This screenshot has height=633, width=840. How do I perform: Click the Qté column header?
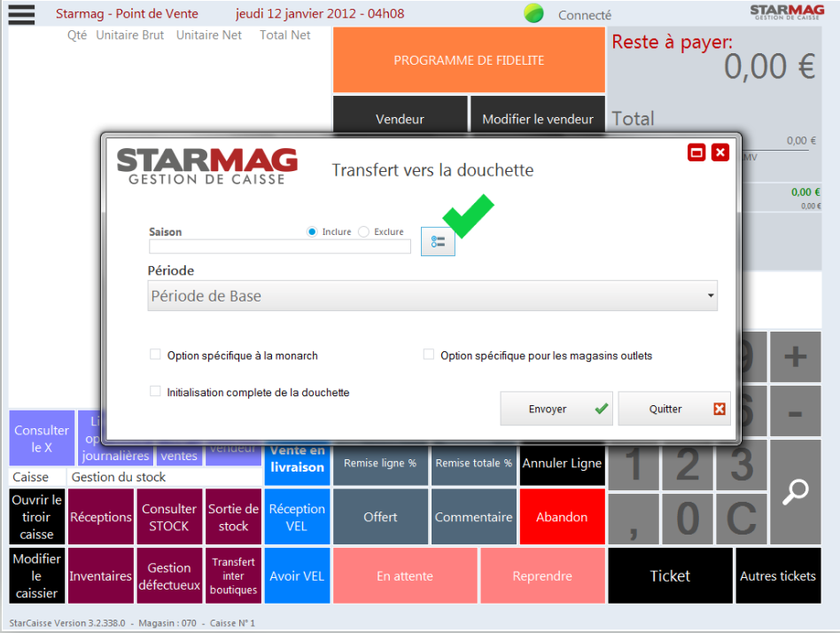(77, 35)
